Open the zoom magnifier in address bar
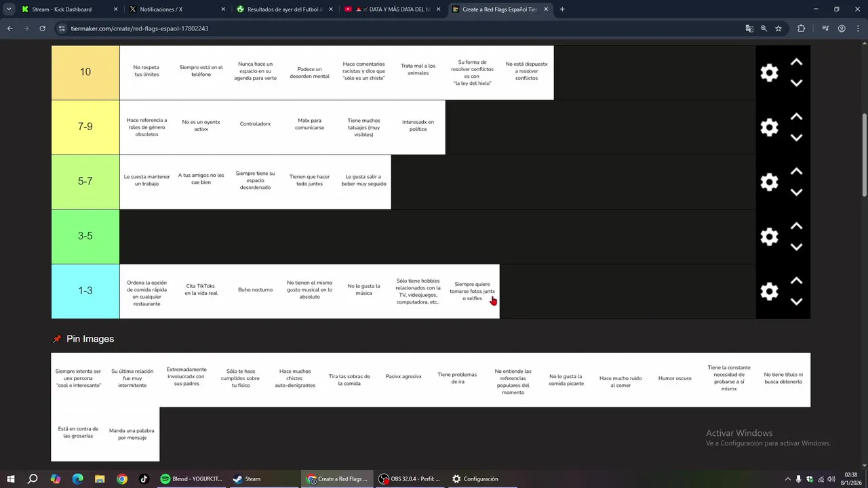868x488 pixels. tap(764, 28)
